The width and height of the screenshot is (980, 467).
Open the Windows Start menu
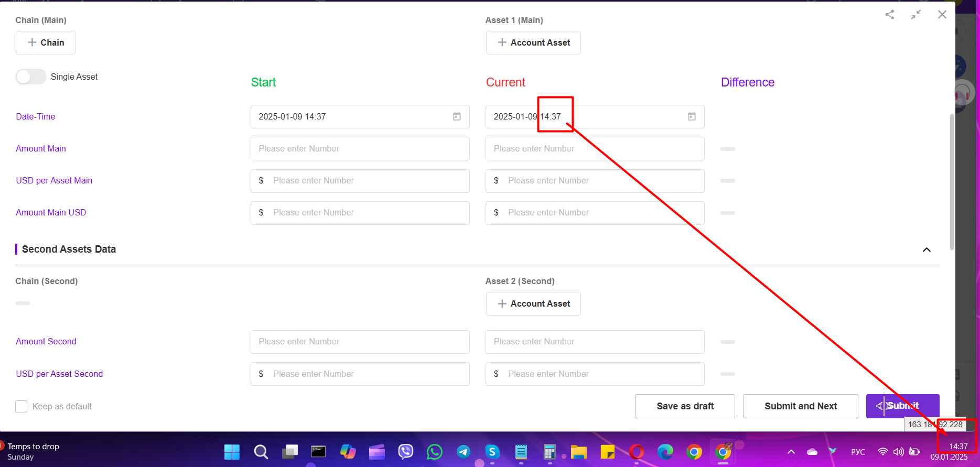click(232, 452)
